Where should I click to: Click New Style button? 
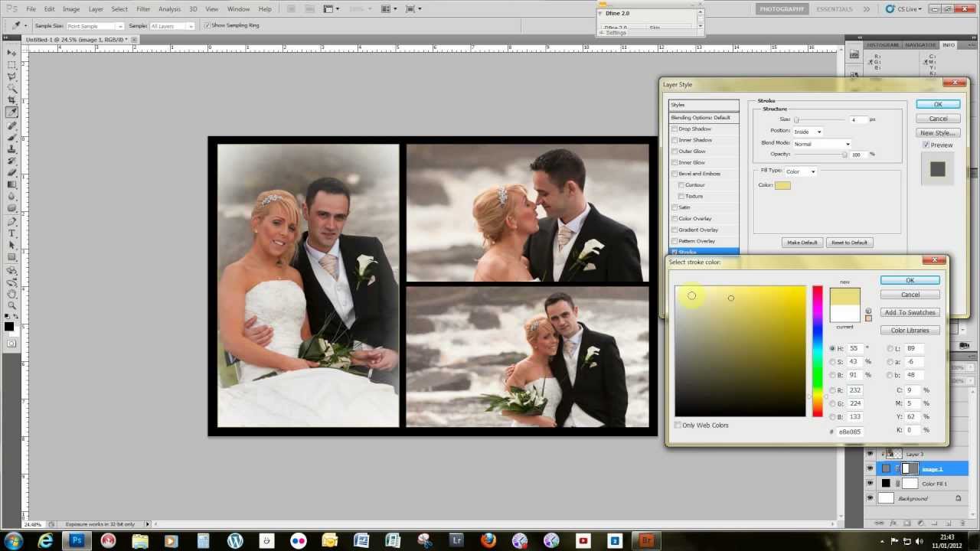click(x=938, y=132)
